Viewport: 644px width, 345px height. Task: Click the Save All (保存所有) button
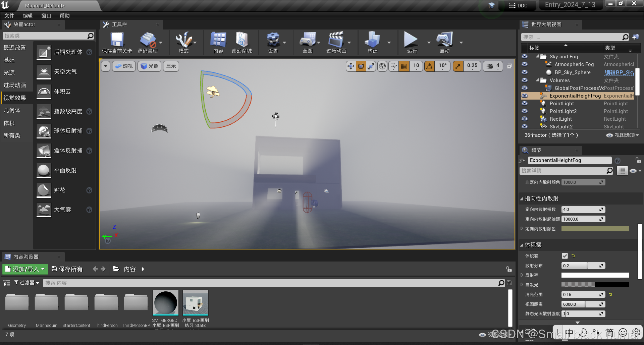tap(67, 269)
